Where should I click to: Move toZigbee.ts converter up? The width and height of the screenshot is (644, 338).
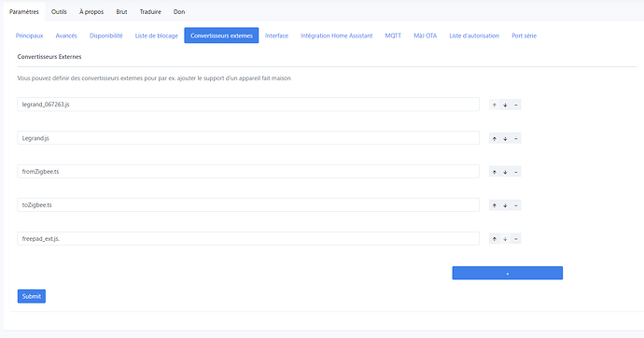point(494,205)
